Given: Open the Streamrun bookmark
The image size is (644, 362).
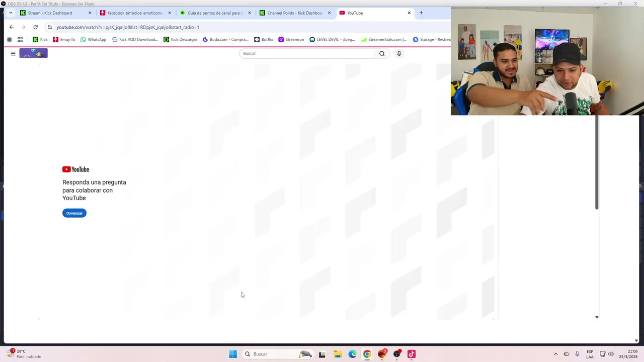Looking at the screenshot, I should 291,39.
